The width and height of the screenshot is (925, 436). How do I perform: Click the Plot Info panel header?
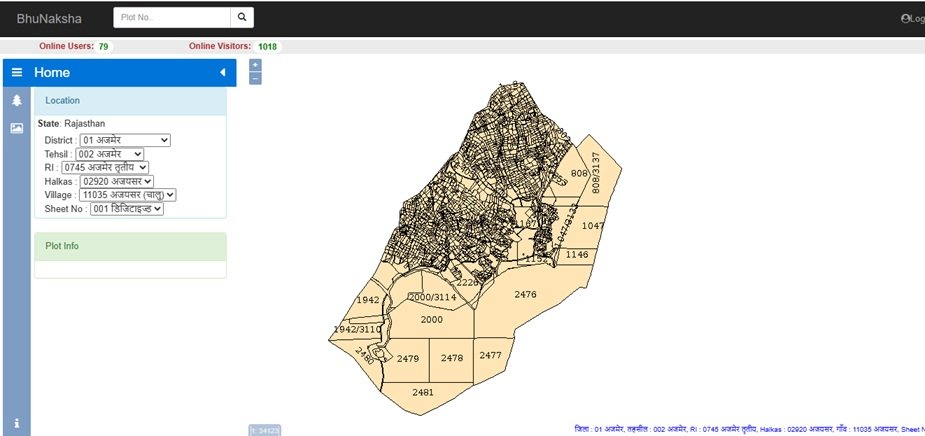[x=130, y=246]
